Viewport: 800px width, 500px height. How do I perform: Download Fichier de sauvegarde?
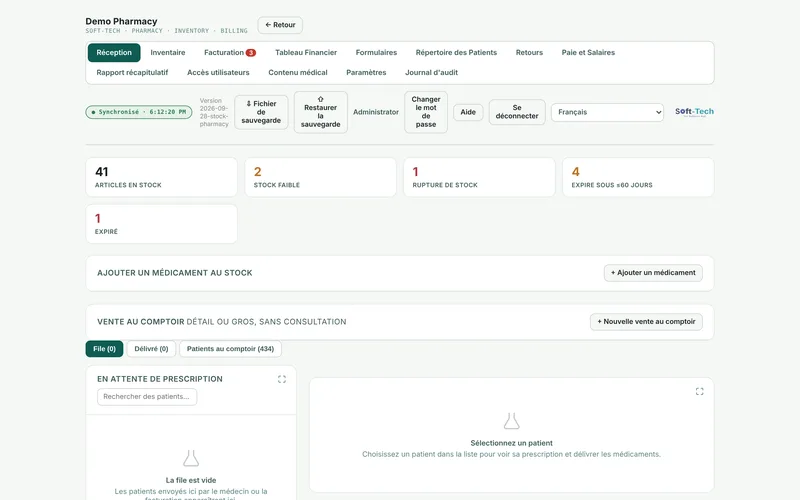261,112
